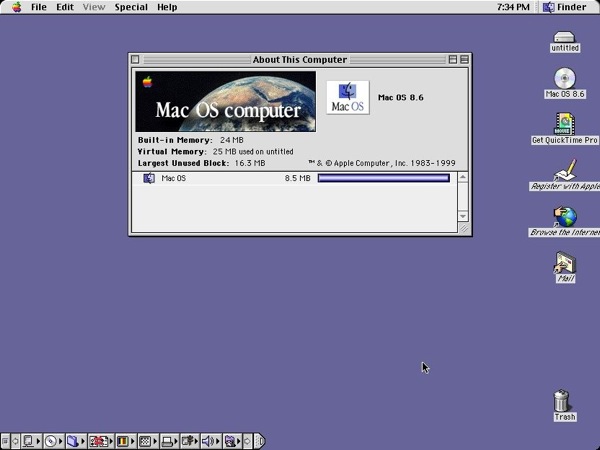Click the About This Computer zoom box
The width and height of the screenshot is (600, 450).
click(x=453, y=59)
